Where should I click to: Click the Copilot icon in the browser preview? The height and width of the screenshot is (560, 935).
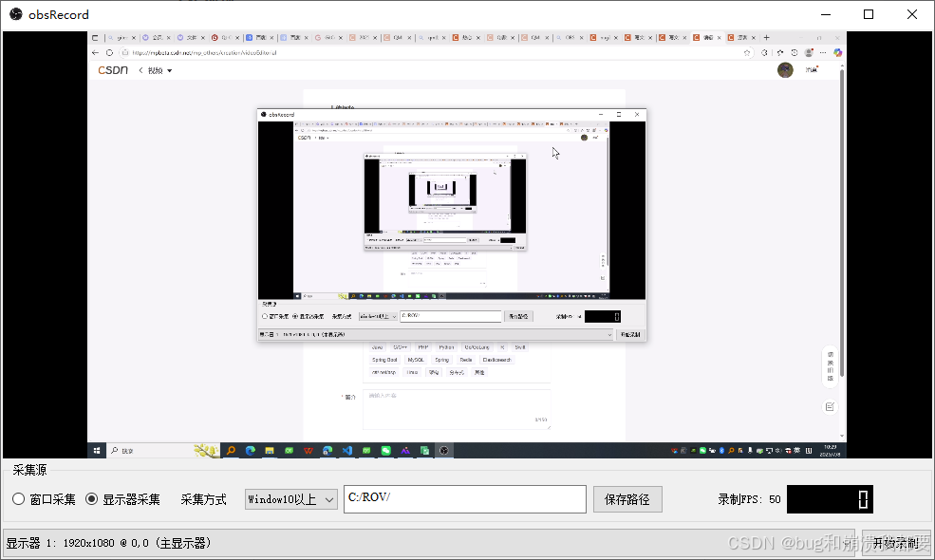838,52
